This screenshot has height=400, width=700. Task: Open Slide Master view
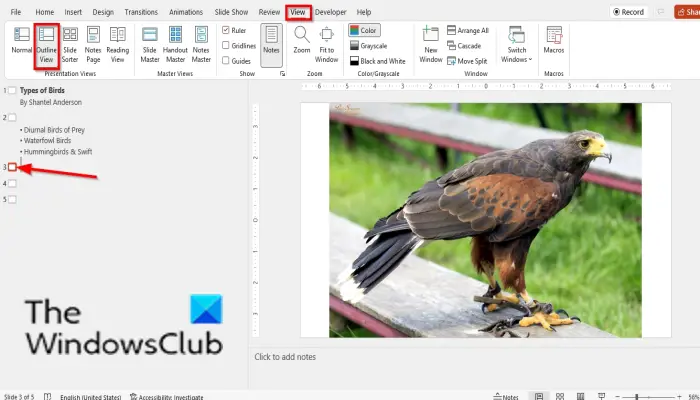pos(150,45)
